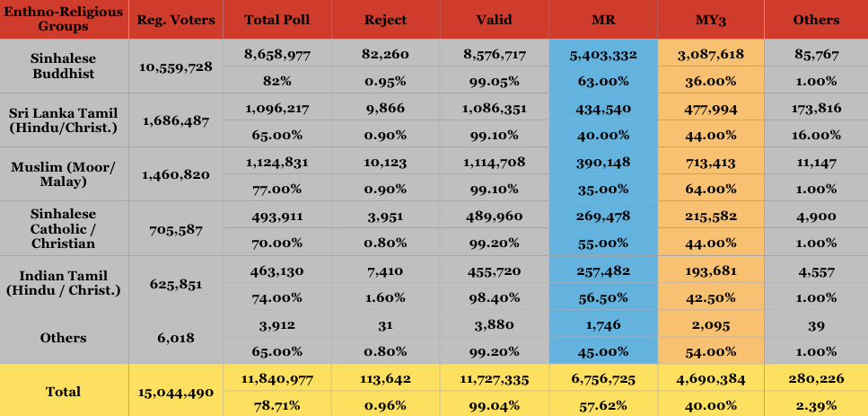Select the Reject header cell

tap(385, 20)
